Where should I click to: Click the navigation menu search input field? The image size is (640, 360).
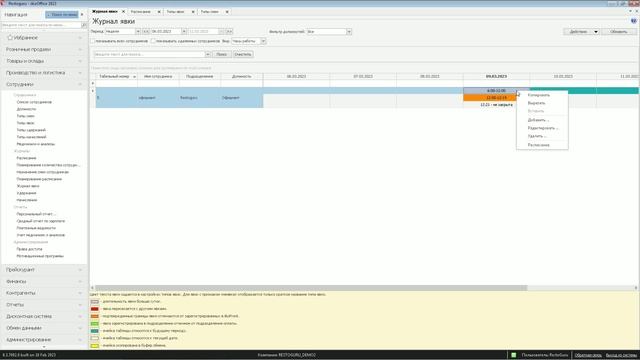tap(41, 25)
